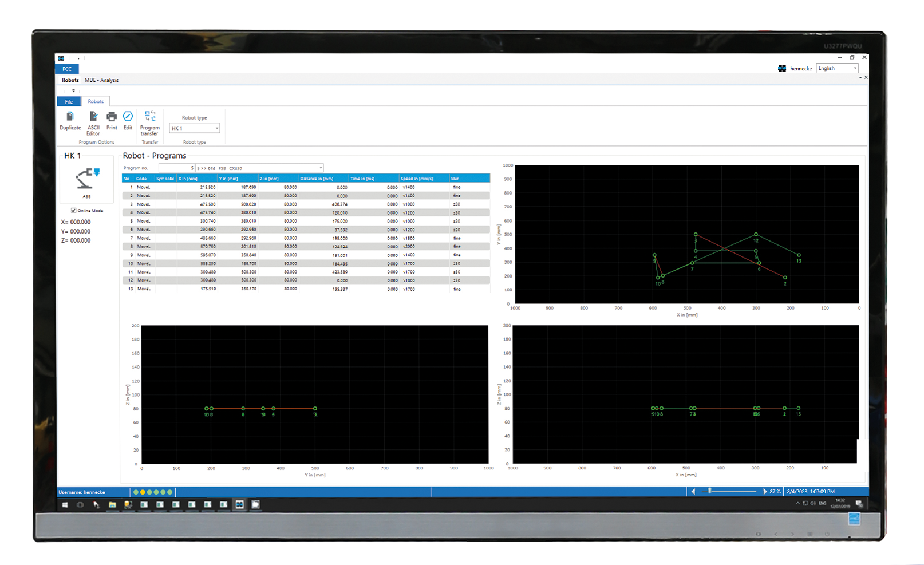Image resolution: width=924 pixels, height=565 pixels.
Task: Expand the program selection dropdown
Action: [321, 168]
